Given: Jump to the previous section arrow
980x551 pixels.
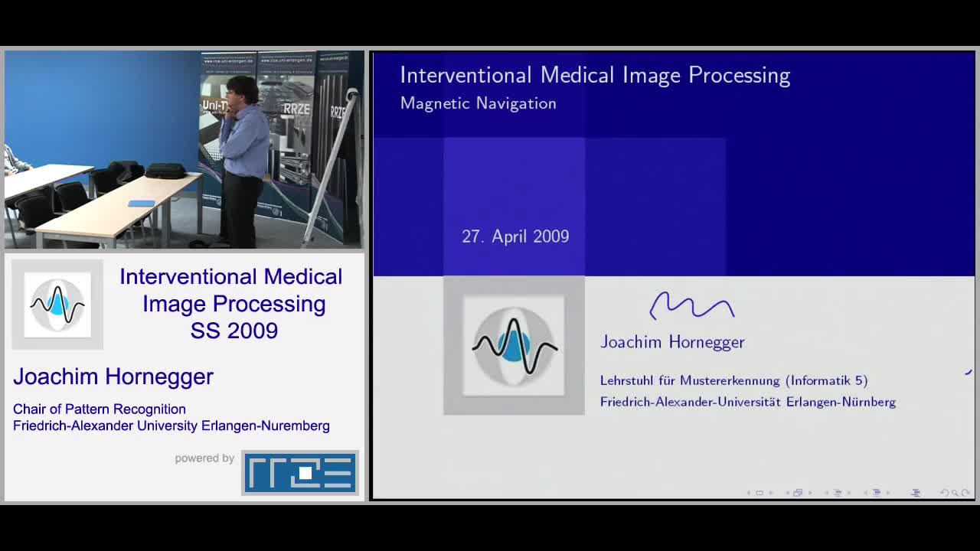Looking at the screenshot, I should (x=866, y=493).
